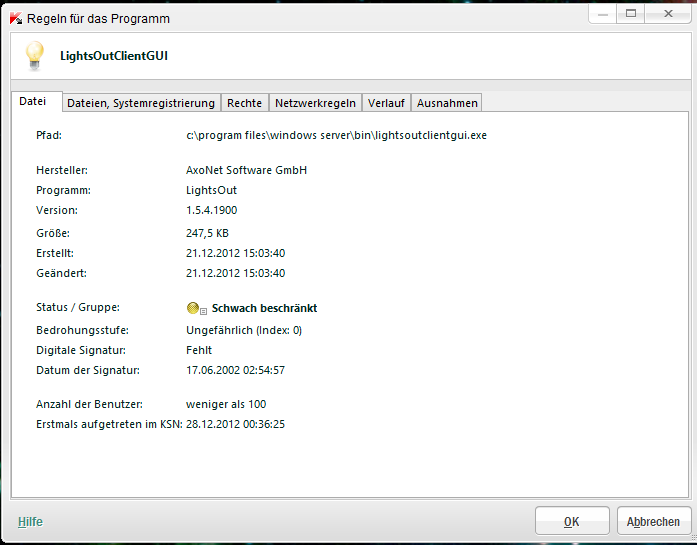Open the Dateien, Systemregistrierung tab
This screenshot has height=545, width=697.
point(141,103)
